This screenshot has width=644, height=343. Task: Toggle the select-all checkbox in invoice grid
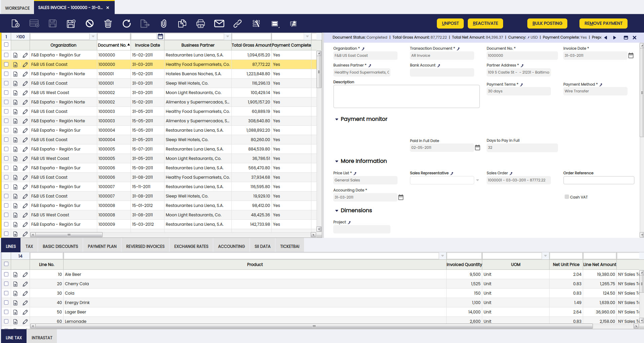point(6,44)
